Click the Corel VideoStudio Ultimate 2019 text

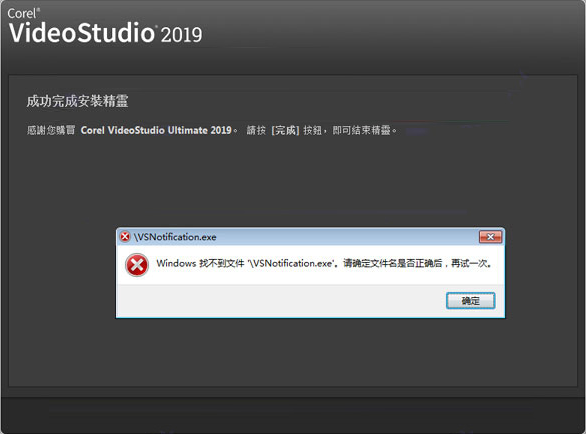click(156, 130)
